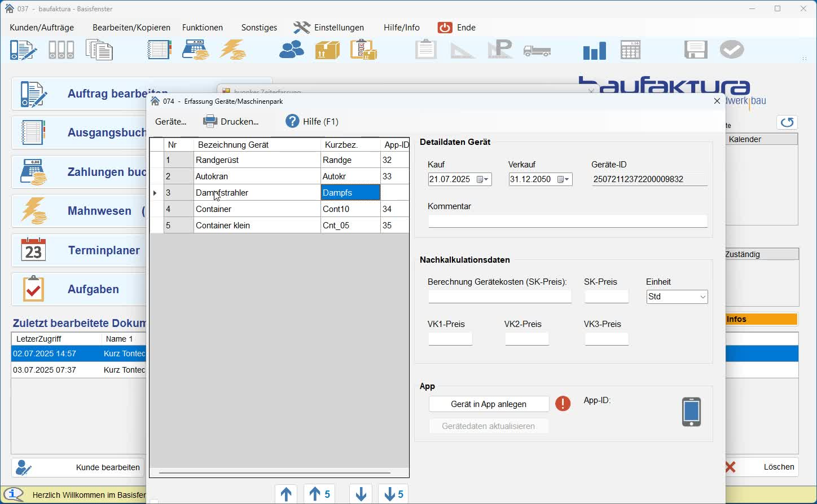Click the red warning icon in App section

563,404
